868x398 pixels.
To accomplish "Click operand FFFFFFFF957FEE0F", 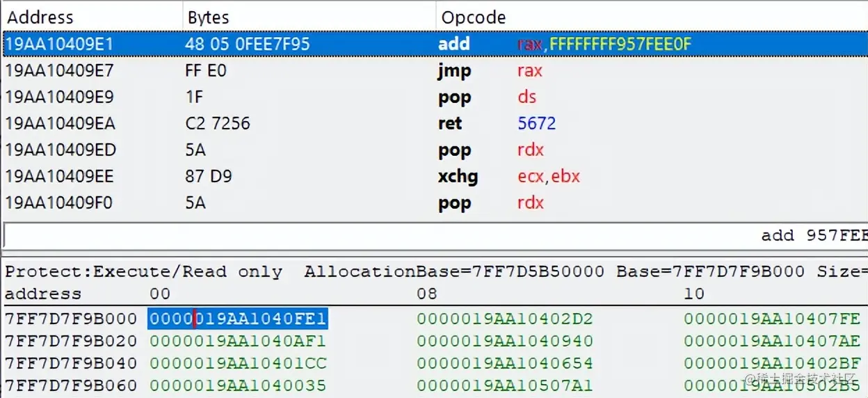I will tap(620, 44).
